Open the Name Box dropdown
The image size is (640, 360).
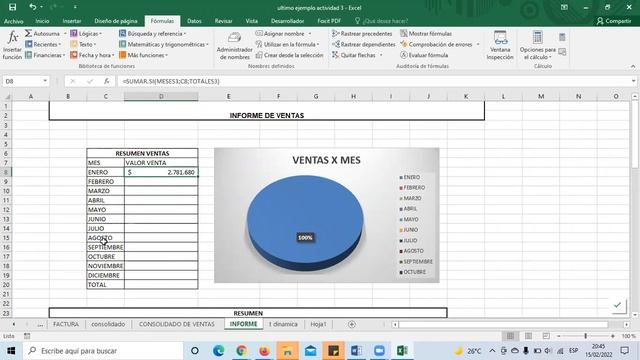click(45, 81)
